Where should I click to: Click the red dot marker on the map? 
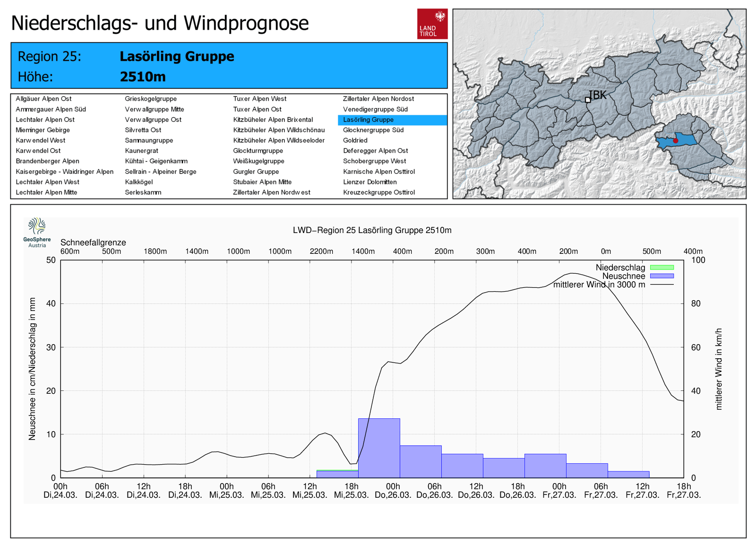click(x=676, y=141)
